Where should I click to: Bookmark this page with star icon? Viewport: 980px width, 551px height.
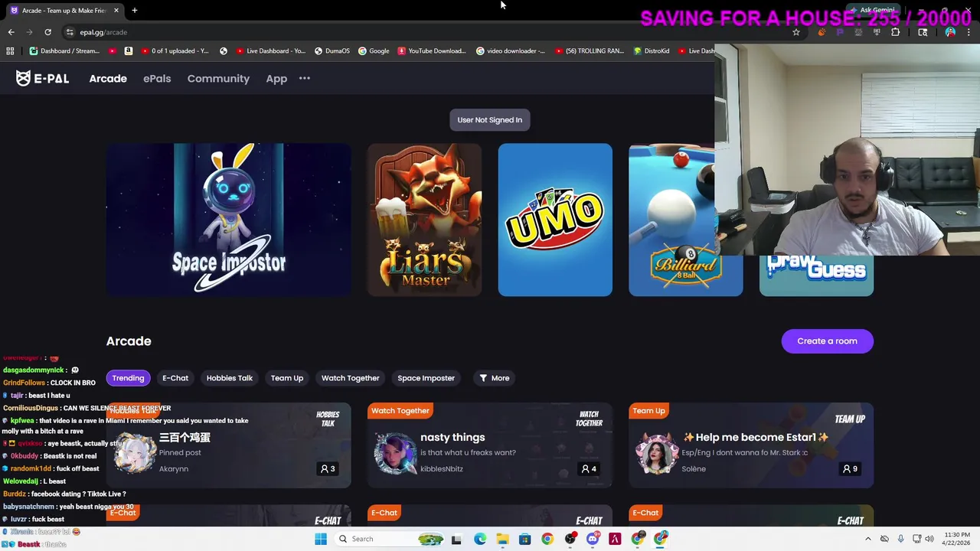[x=796, y=32]
